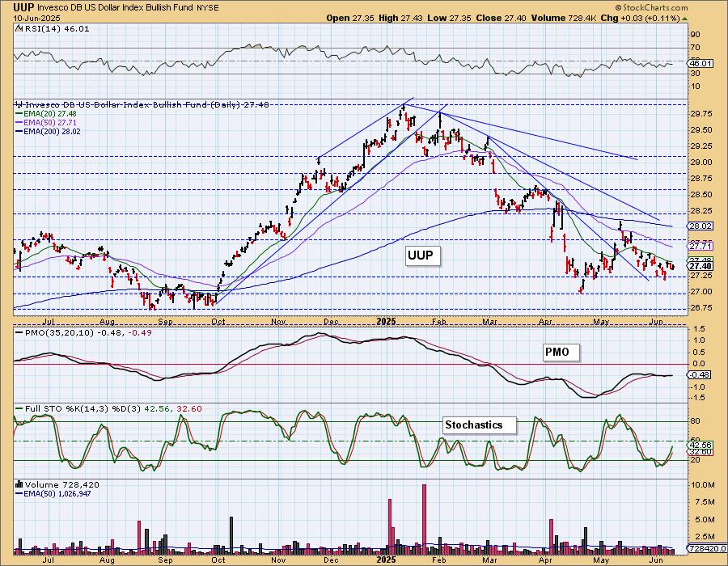This screenshot has height=566, width=728.
Task: Click the 29.00 price axis label
Action: pos(700,163)
